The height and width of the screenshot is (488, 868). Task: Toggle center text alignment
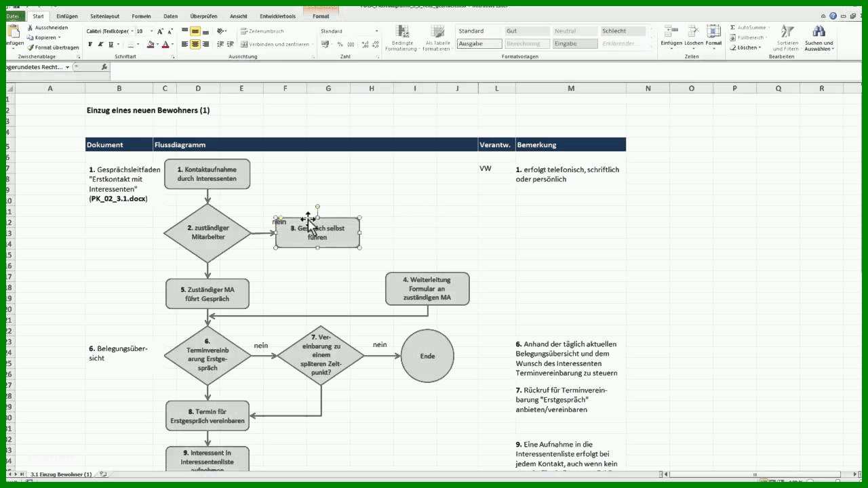(195, 44)
